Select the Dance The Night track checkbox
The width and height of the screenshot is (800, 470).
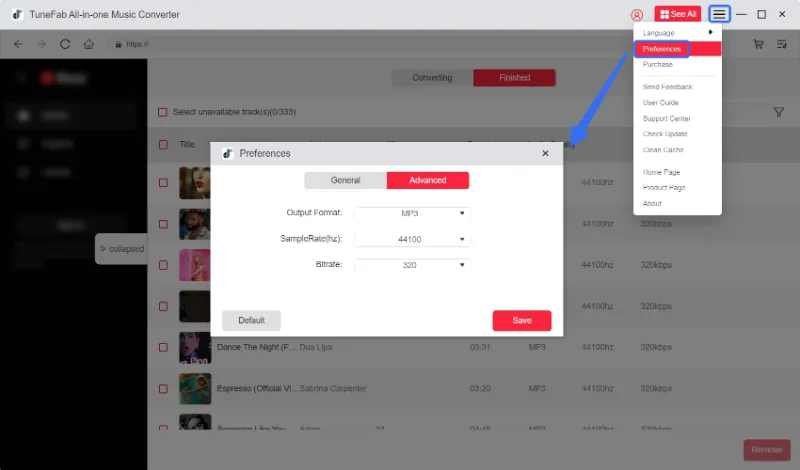(x=164, y=347)
